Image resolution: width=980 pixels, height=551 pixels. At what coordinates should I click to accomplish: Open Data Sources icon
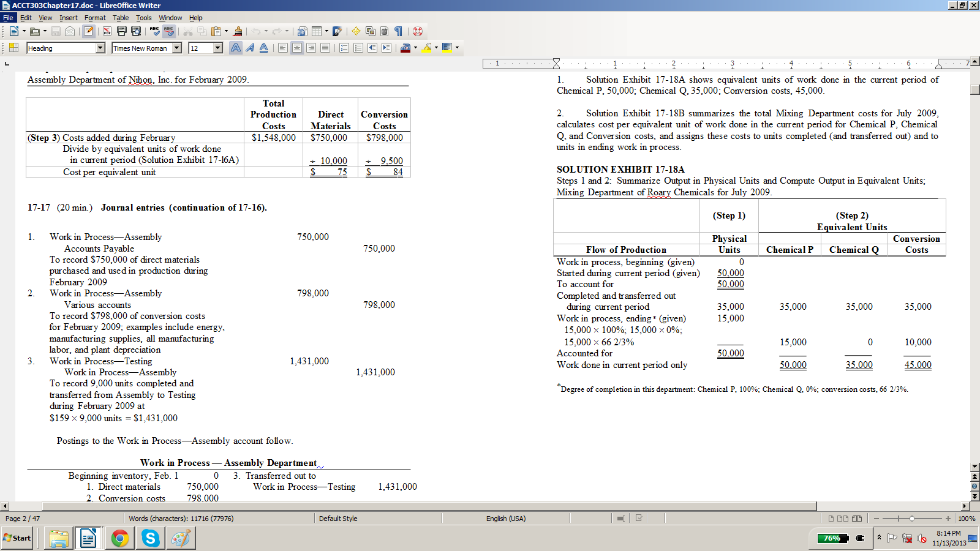point(385,31)
